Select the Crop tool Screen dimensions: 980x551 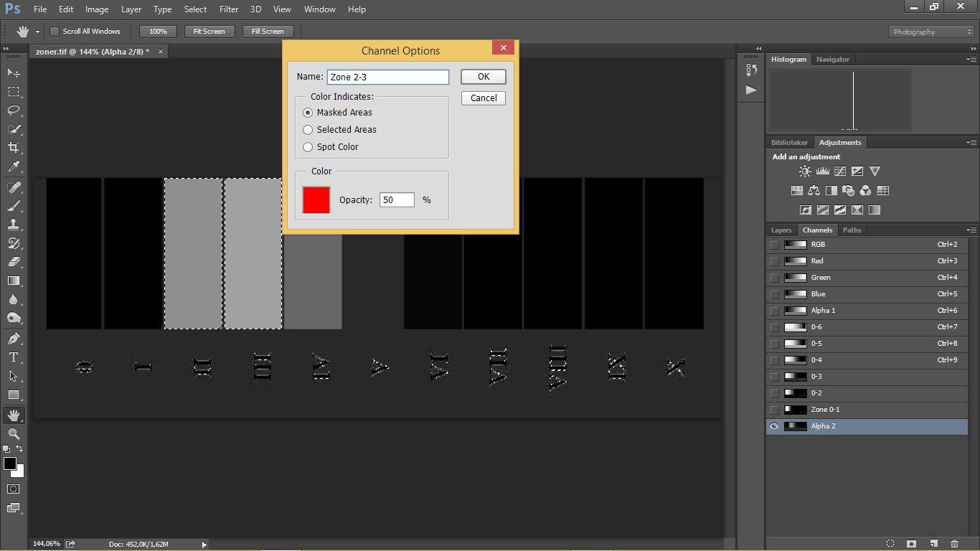[x=14, y=148]
